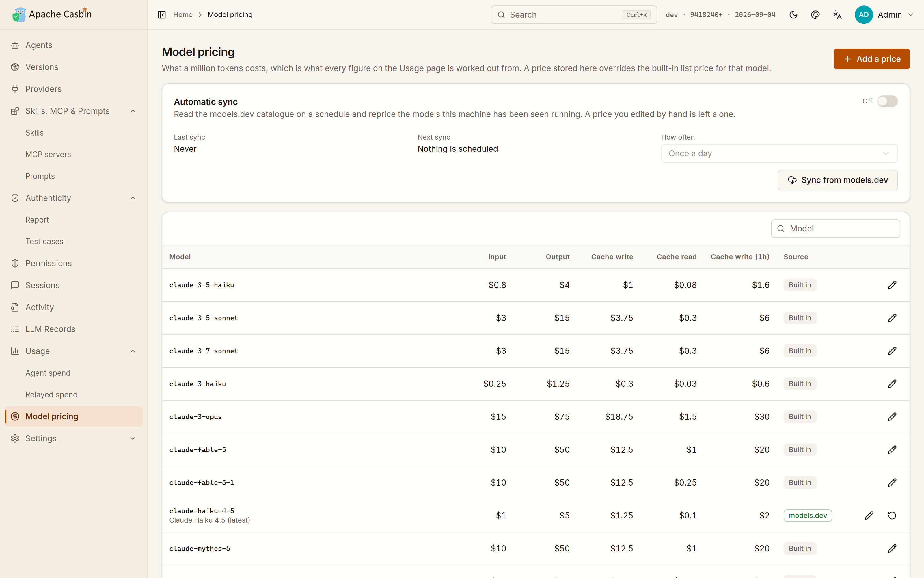924x578 pixels.
Task: Click the $18.75 cache write value
Action: click(x=619, y=417)
